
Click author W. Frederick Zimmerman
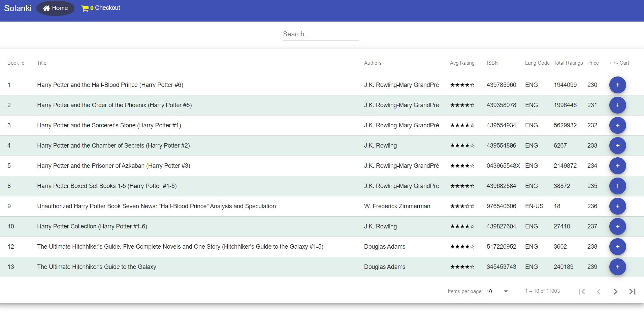(x=397, y=206)
